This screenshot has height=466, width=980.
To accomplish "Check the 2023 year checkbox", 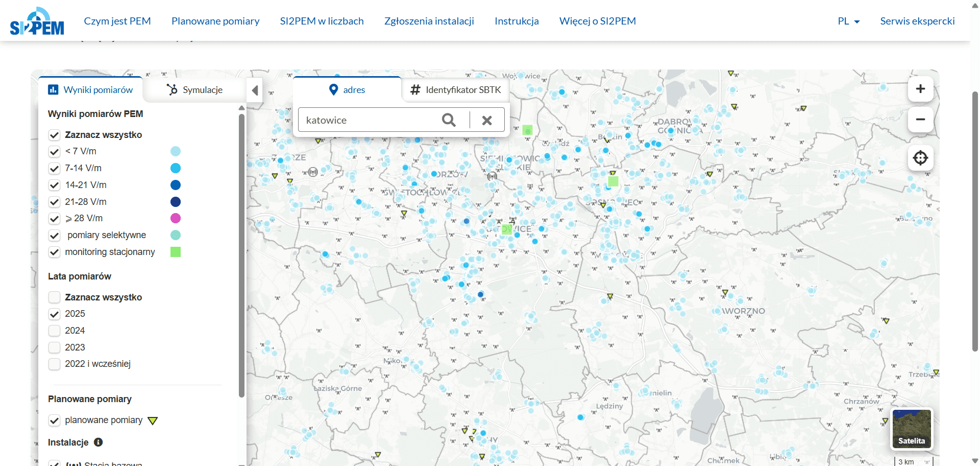I will click(55, 347).
